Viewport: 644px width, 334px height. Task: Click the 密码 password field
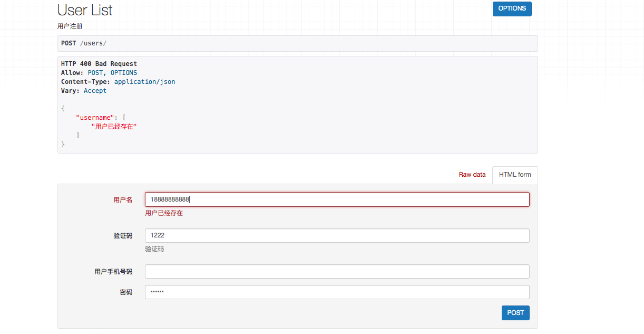(337, 292)
